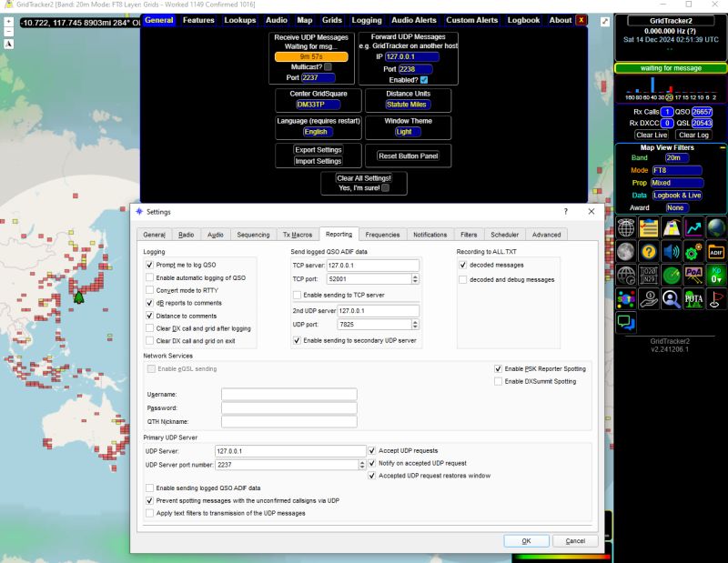Click the colorful SPOTS icon
Viewport: 728px width, 563px height.
[x=626, y=299]
